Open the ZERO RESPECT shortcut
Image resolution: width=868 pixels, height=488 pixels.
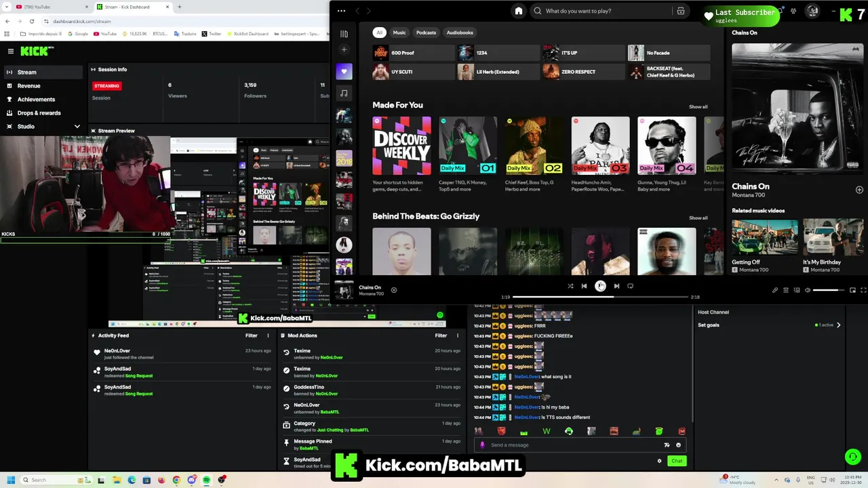click(x=584, y=71)
